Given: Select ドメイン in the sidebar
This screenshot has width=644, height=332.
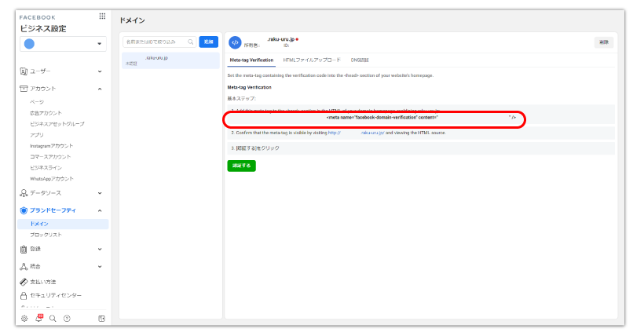Looking at the screenshot, I should 63,224.
